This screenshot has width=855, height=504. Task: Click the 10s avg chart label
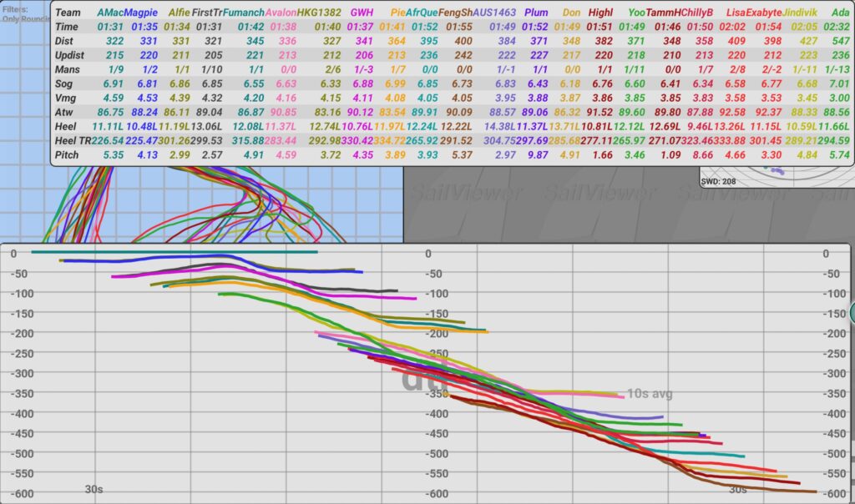tap(650, 393)
